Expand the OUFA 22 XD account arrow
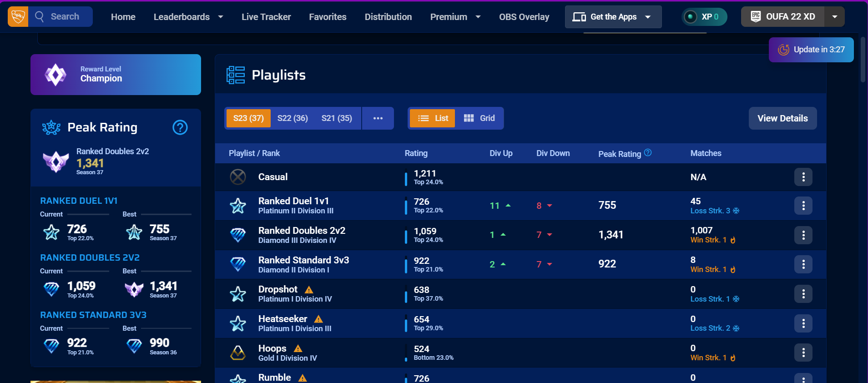This screenshot has height=383, width=868. click(835, 17)
